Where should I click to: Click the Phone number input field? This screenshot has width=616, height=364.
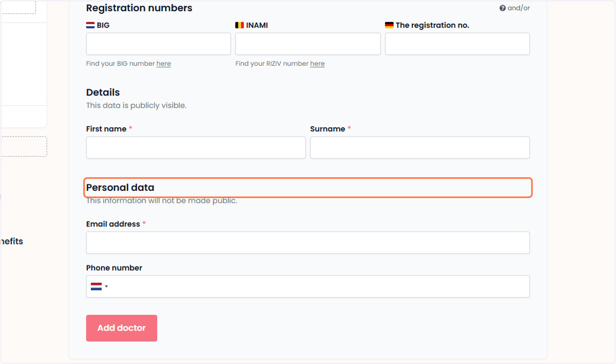click(308, 286)
